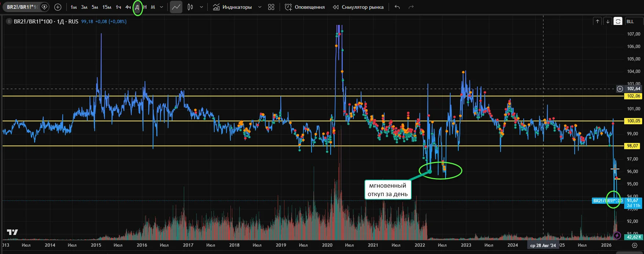Select the Д daily timeframe
The image size is (644, 254).
tap(137, 7)
